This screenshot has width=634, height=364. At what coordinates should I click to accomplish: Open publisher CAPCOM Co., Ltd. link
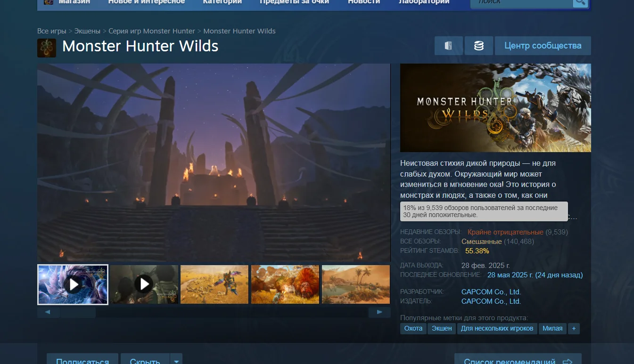(x=491, y=301)
